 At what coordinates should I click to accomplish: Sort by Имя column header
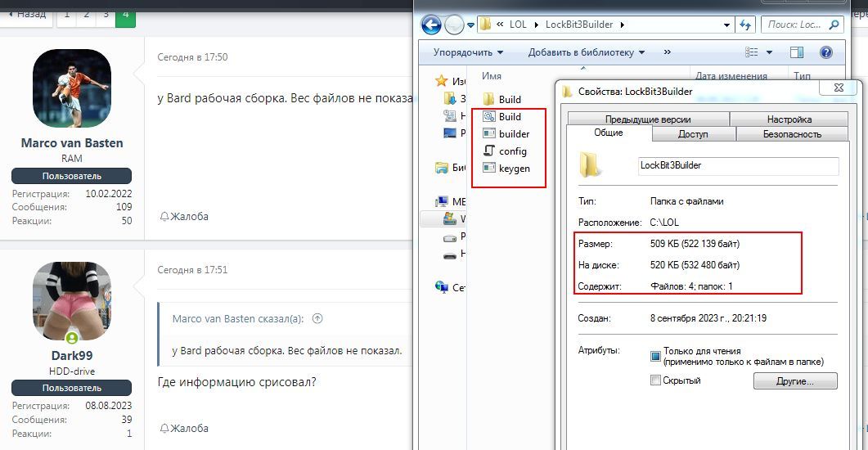click(x=492, y=76)
